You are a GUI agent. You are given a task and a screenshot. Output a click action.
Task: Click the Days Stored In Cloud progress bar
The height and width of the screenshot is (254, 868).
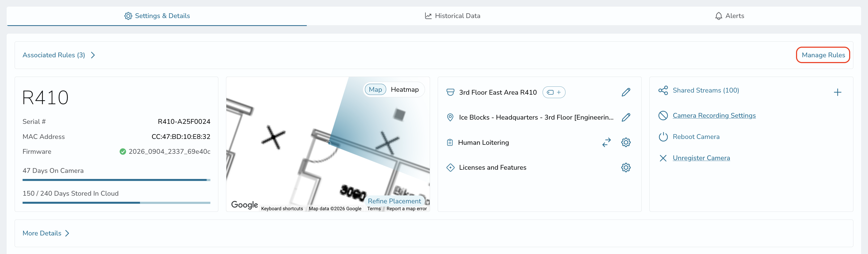pyautogui.click(x=116, y=203)
